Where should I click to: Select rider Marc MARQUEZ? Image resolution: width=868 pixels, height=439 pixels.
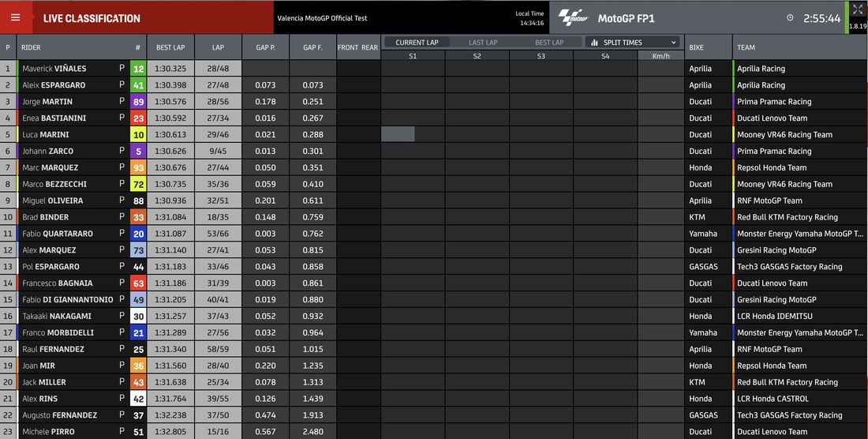click(x=50, y=167)
